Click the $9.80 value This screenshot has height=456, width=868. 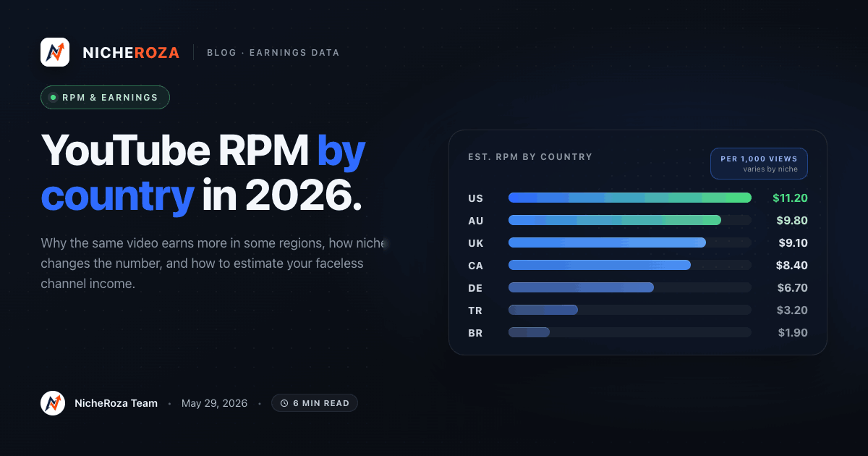(x=792, y=220)
